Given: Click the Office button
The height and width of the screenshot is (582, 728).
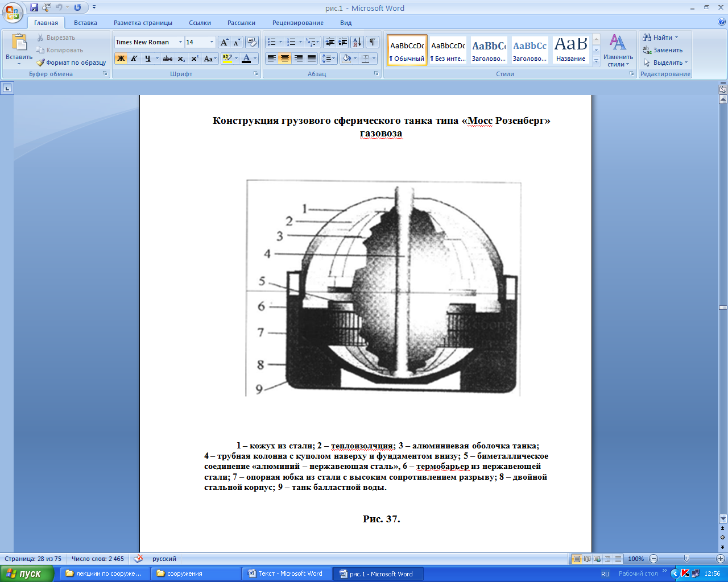Looking at the screenshot, I should (x=13, y=11).
